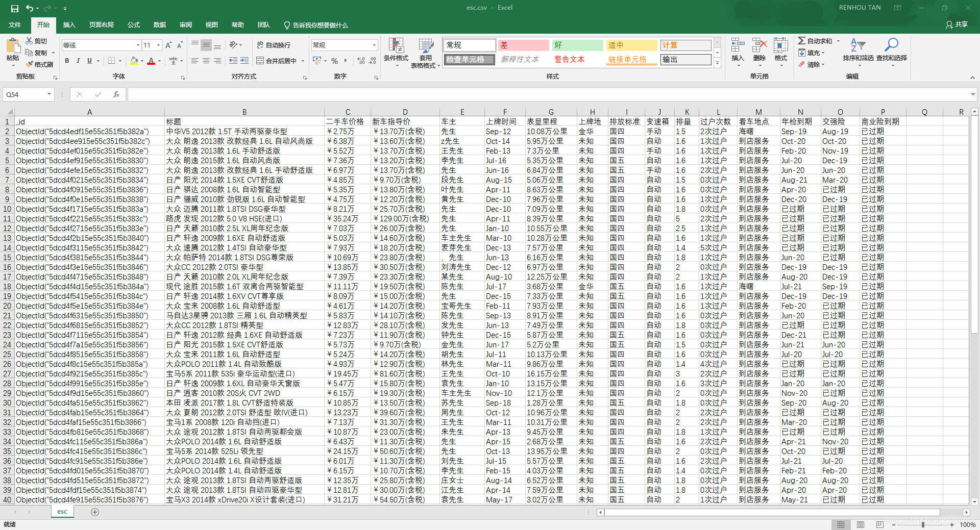Click the Save icon in quick access toolbar
The height and width of the screenshot is (530, 980).
point(14,8)
